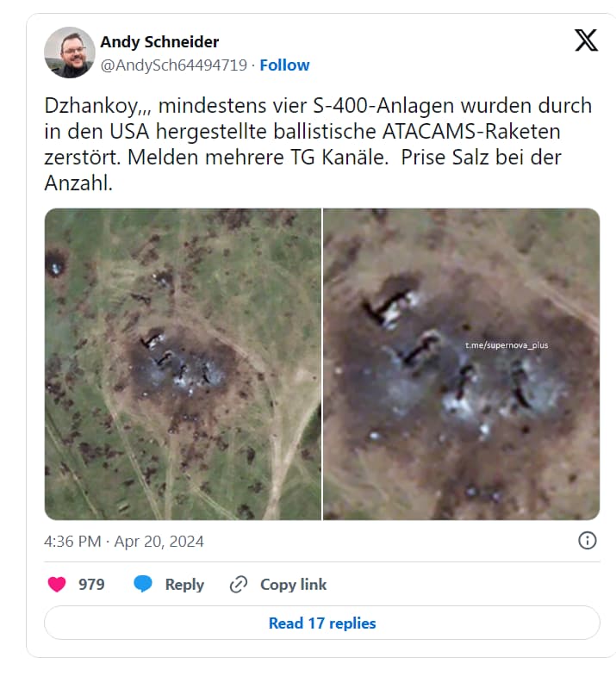Image resolution: width=616 pixels, height=676 pixels.
Task: Open the tweet info circle icon
Action: [x=587, y=540]
